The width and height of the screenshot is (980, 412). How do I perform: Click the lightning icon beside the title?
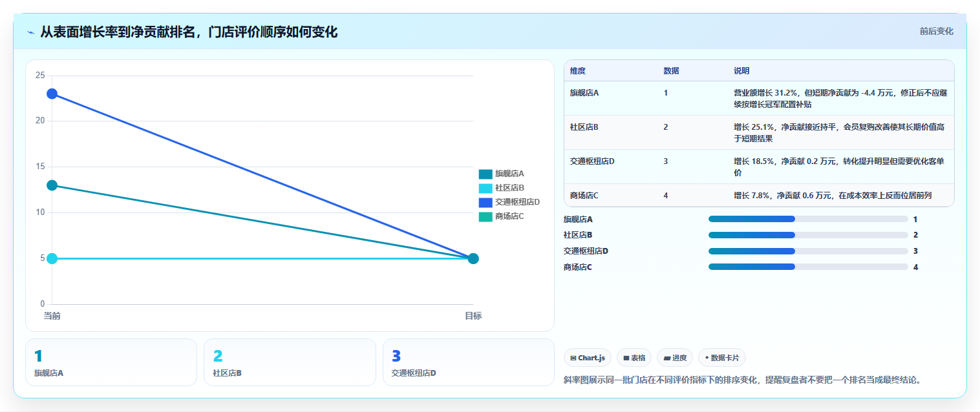[x=30, y=32]
